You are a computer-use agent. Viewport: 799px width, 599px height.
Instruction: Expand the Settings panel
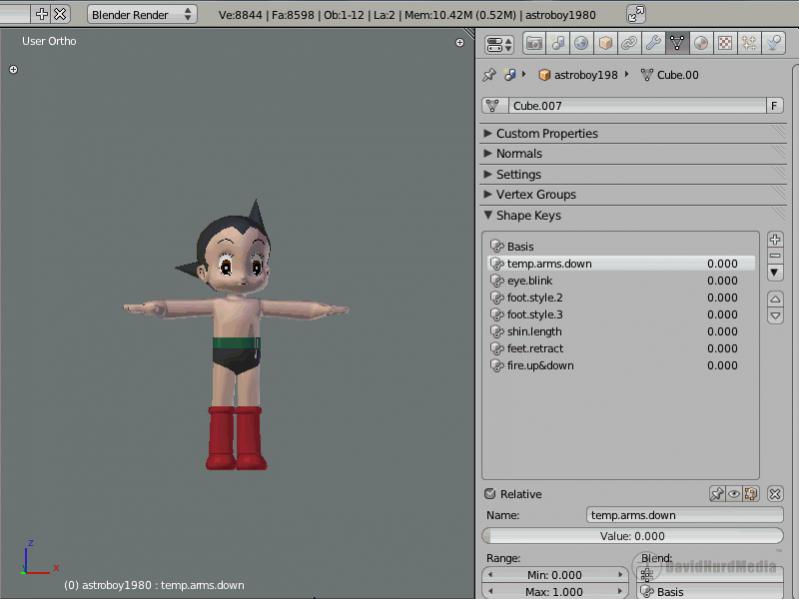pyautogui.click(x=512, y=174)
